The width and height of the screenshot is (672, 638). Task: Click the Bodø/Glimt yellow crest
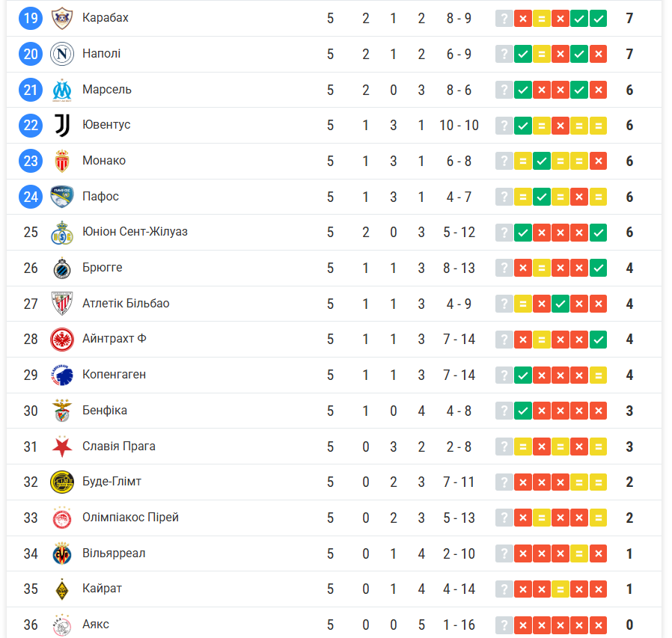pyautogui.click(x=61, y=482)
